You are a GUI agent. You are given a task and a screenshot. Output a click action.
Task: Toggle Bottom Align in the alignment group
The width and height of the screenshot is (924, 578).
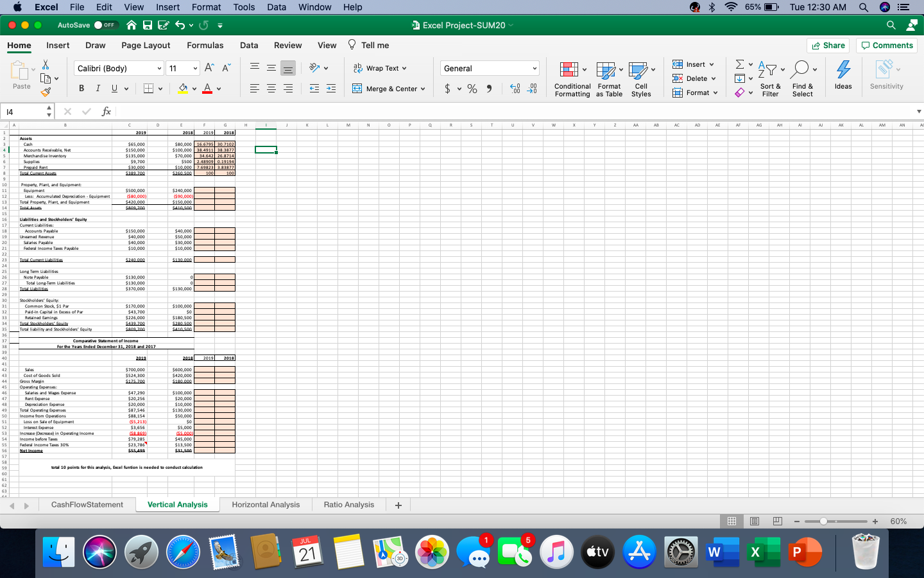(x=288, y=68)
